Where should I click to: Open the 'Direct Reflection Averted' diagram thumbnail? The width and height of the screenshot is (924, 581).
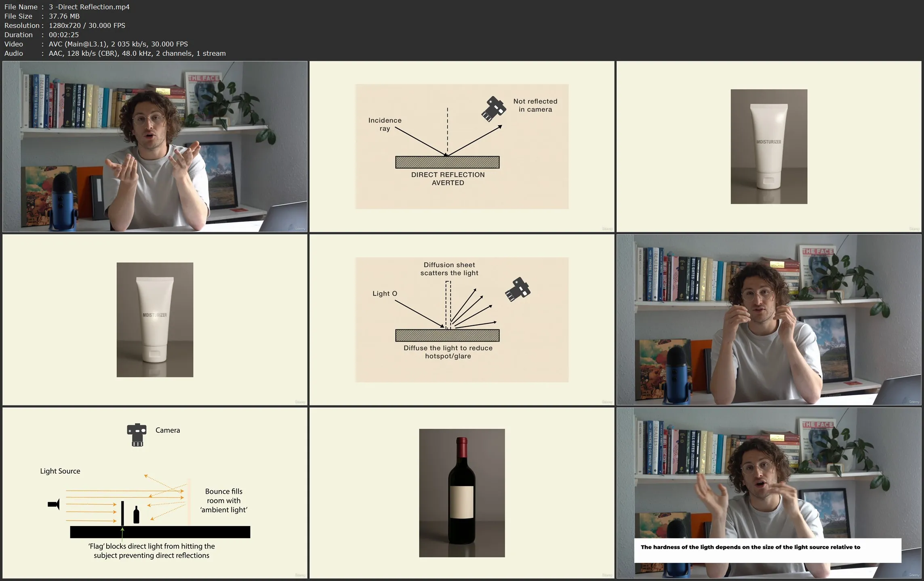coord(462,146)
